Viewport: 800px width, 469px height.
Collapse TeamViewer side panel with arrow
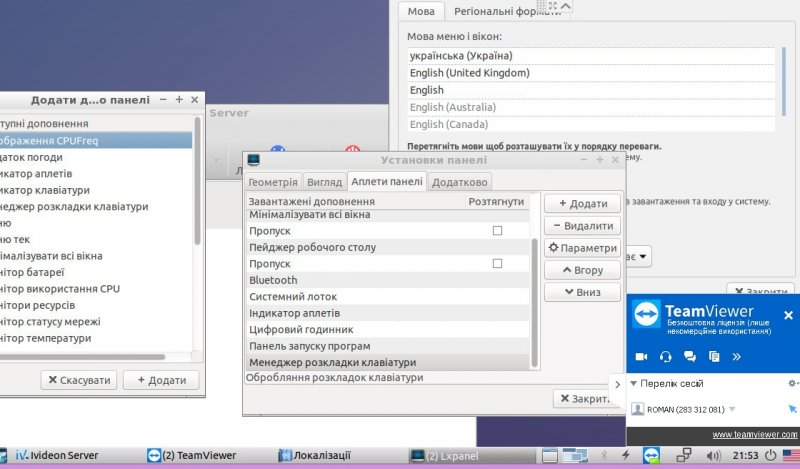coord(617,384)
